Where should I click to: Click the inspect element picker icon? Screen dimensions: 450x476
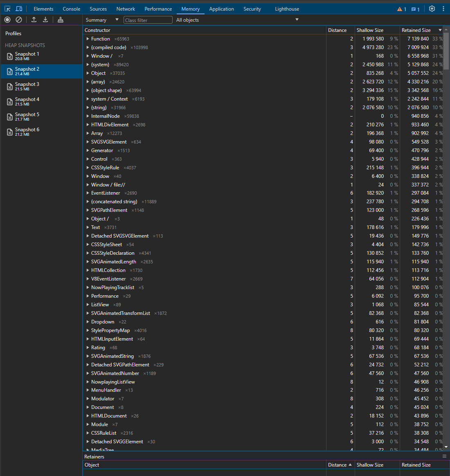point(7,9)
